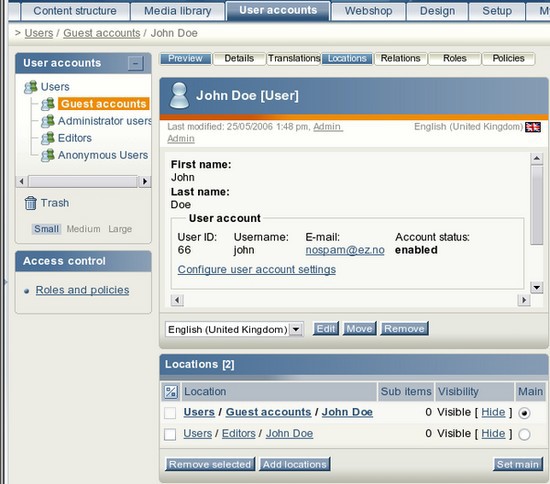Open Configure user account settings link
Viewport: 550px width, 484px height.
pyautogui.click(x=257, y=269)
